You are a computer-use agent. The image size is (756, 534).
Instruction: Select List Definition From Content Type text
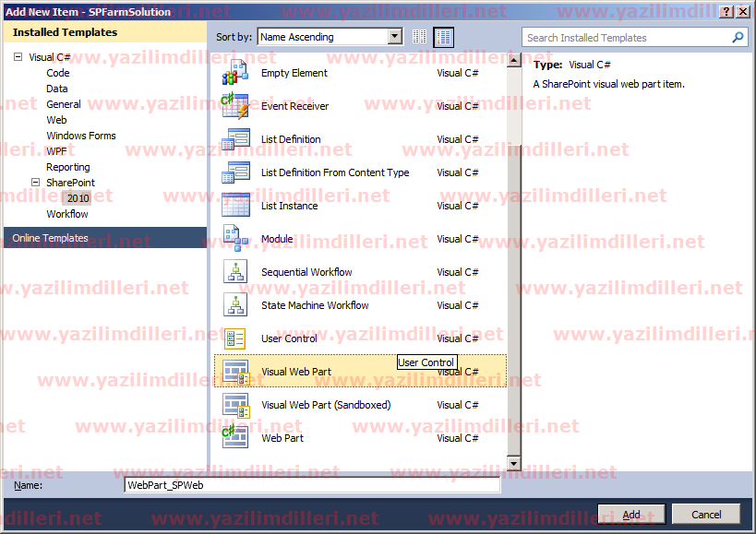tap(335, 172)
